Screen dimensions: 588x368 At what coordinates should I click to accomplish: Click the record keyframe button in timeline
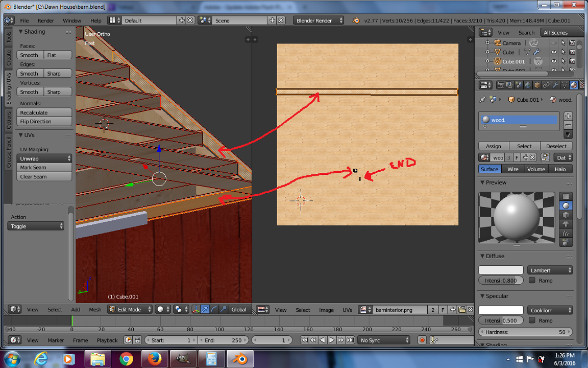(x=422, y=340)
